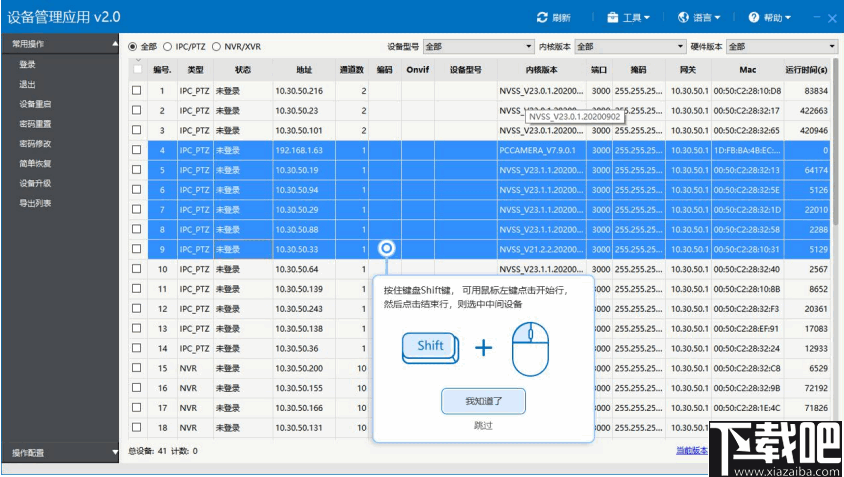The width and height of the screenshot is (844, 477).
Task: Click the tutorial hotspot circle marker
Action: tap(386, 248)
